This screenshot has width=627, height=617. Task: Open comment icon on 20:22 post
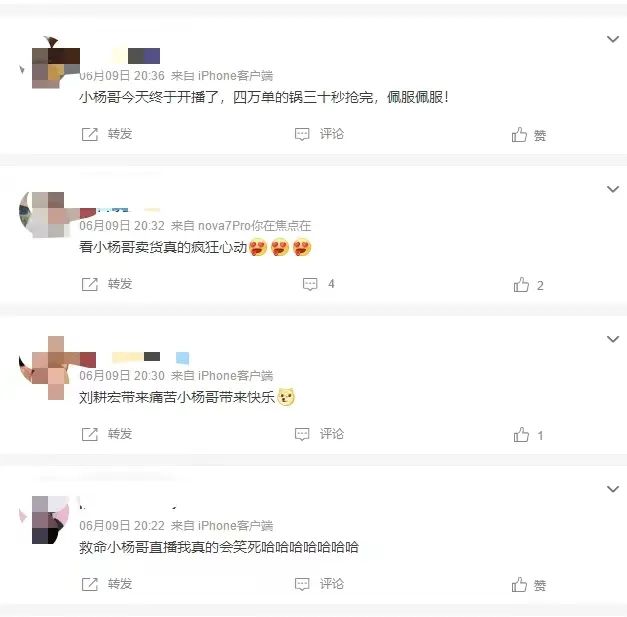coord(302,584)
